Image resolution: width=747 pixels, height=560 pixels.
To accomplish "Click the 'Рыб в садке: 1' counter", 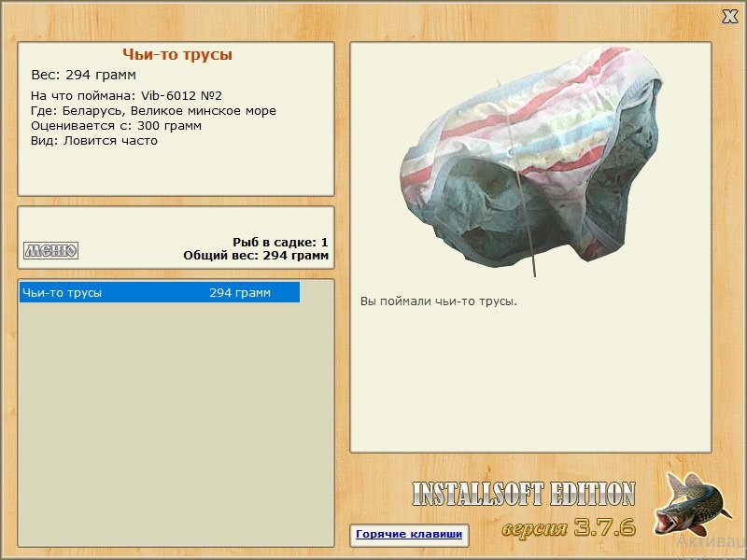I will (x=280, y=243).
